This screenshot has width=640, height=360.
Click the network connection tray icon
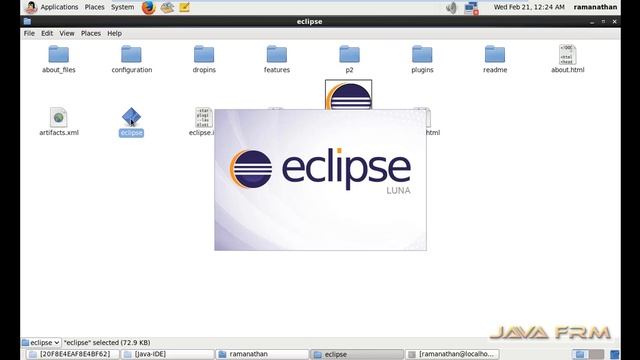pos(471,8)
